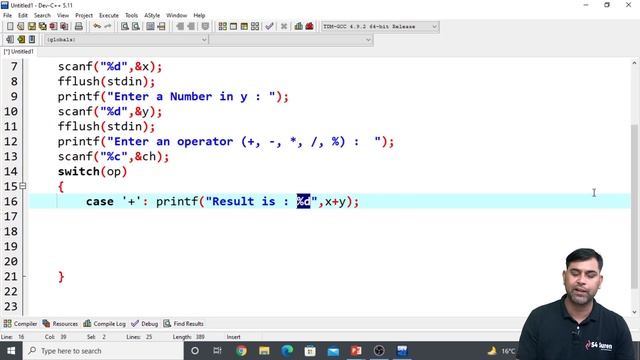
Task: Click the red delete profiling information icon
Action: [x=310, y=27]
